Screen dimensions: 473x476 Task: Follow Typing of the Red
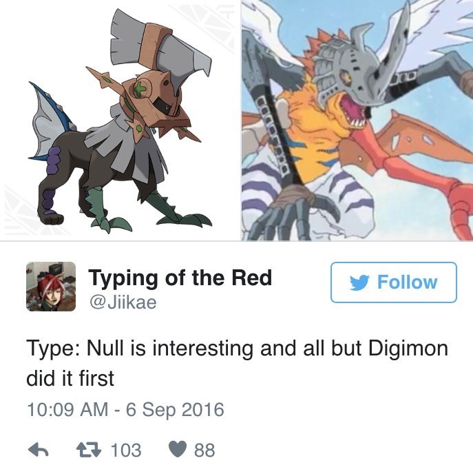tap(394, 282)
